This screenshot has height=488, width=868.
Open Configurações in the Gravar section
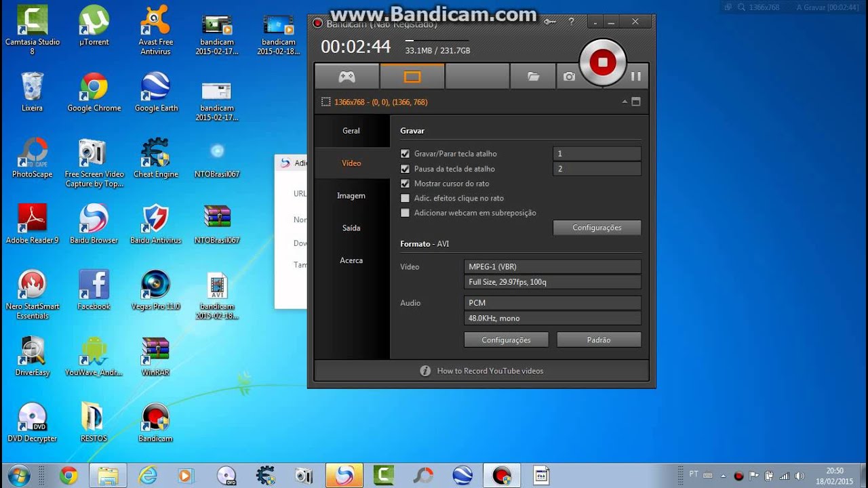click(597, 228)
